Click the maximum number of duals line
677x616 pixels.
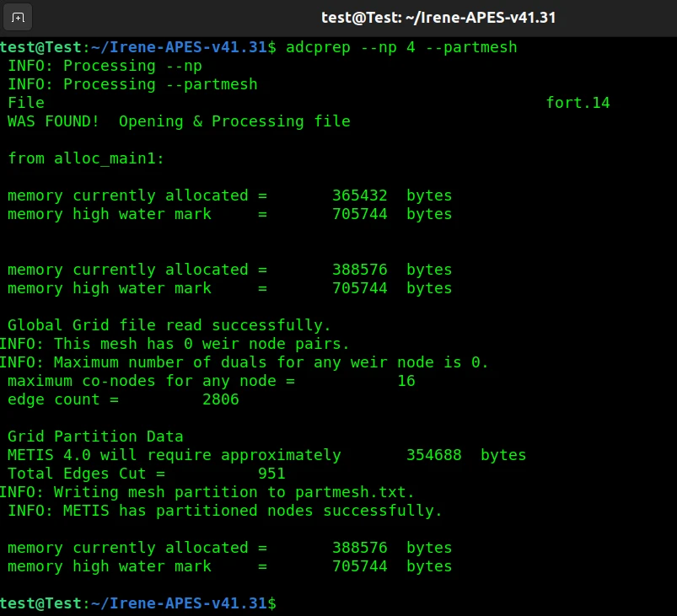(244, 362)
